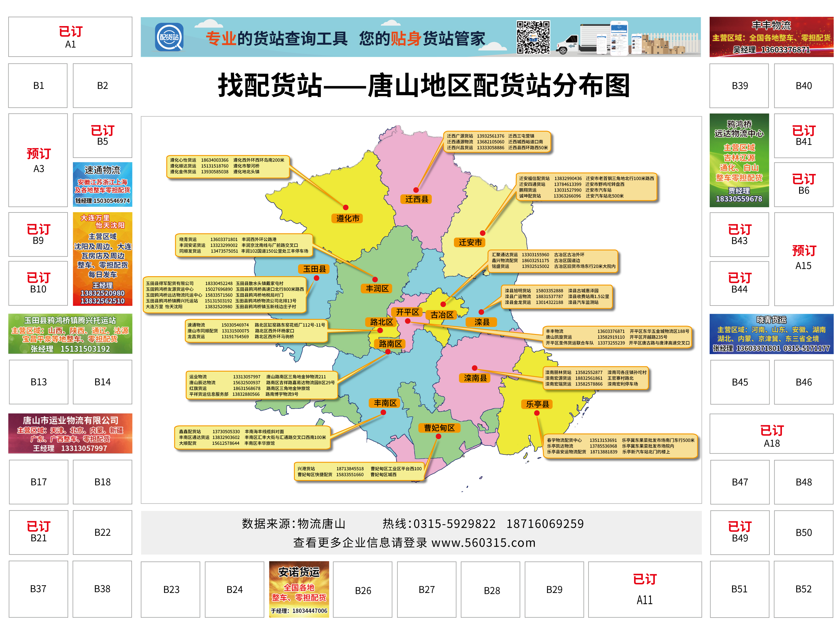Click the red dot marking 古冶区
The height and width of the screenshot is (630, 840).
(x=443, y=304)
